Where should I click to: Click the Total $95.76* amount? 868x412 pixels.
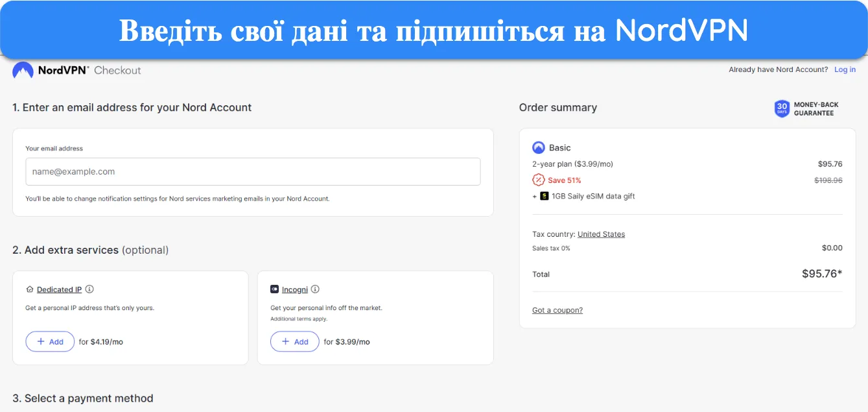pyautogui.click(x=822, y=274)
